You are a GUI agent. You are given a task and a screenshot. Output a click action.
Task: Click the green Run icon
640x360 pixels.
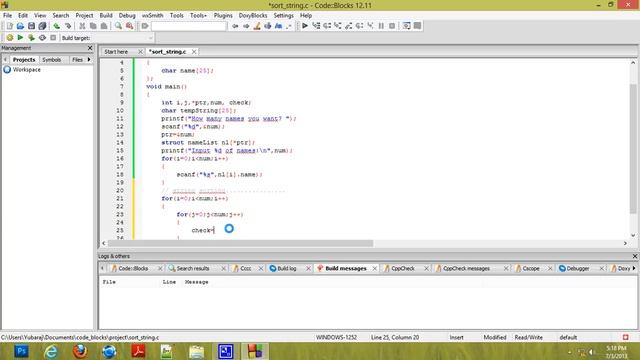20,38
